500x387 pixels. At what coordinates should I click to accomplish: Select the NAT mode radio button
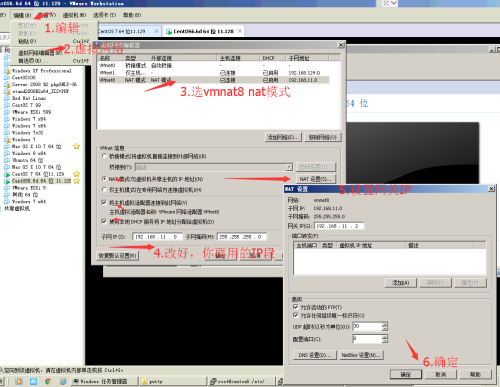point(105,179)
